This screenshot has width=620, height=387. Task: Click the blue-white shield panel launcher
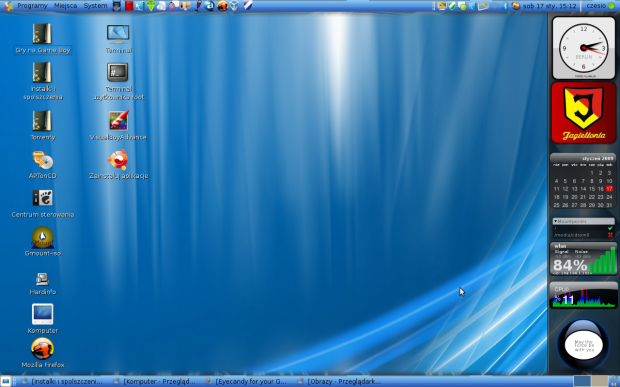(x=248, y=6)
